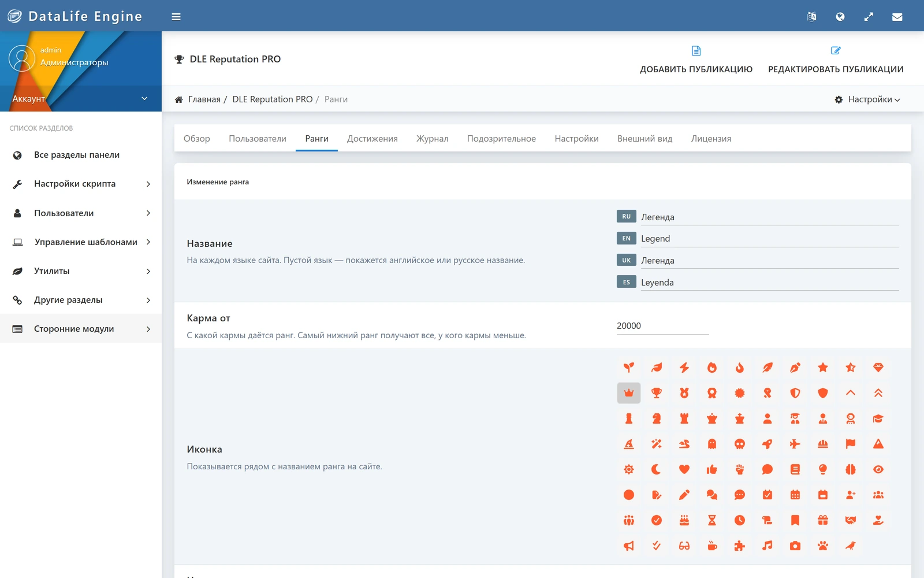Open messages via the envelope icon
Viewport: 924px width, 578px height.
(x=897, y=17)
